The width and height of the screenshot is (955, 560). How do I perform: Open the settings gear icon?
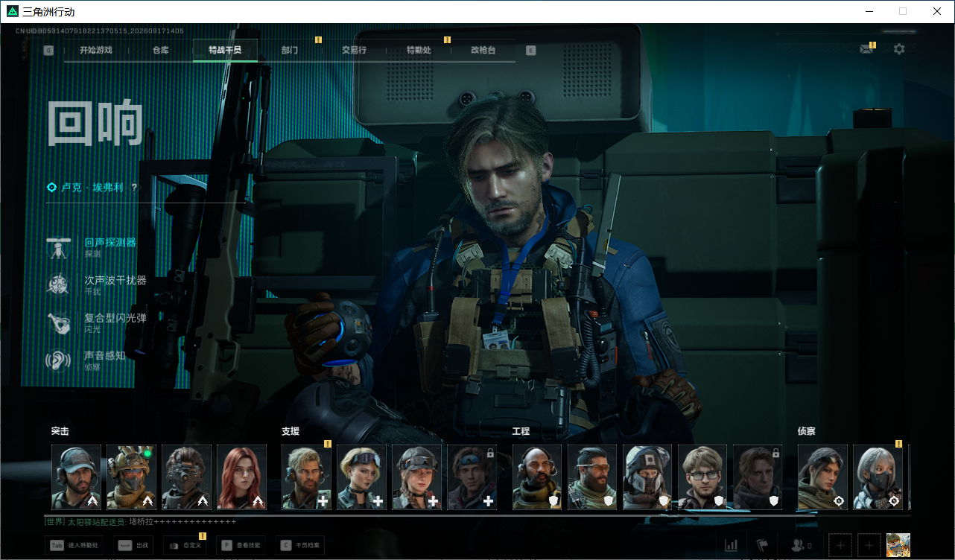click(x=899, y=49)
